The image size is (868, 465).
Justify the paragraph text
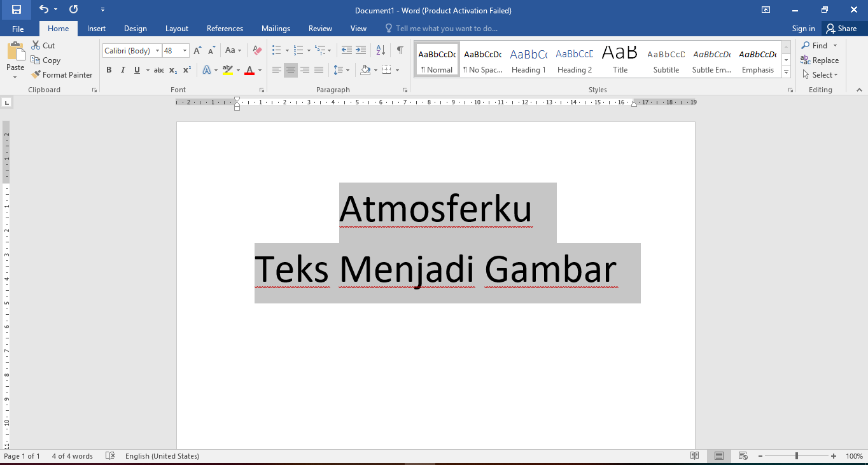(x=319, y=70)
